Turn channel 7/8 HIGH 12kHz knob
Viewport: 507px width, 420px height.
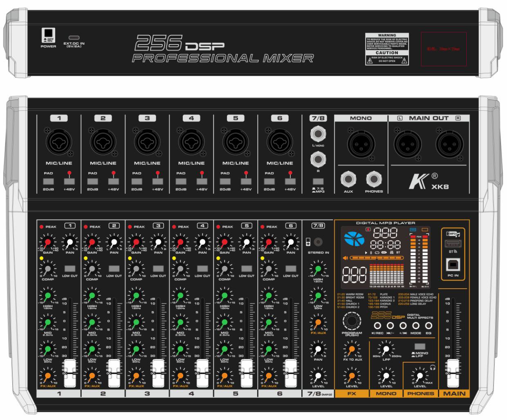pos(318,270)
